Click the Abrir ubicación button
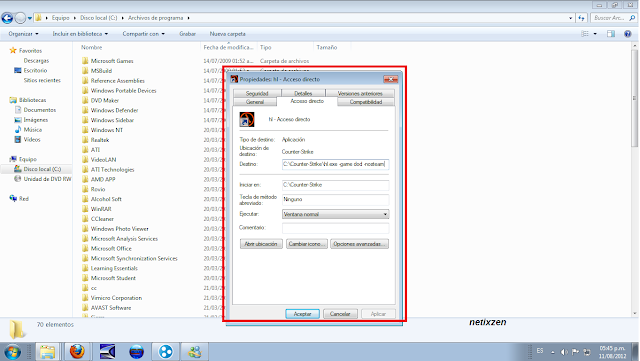 (261, 244)
